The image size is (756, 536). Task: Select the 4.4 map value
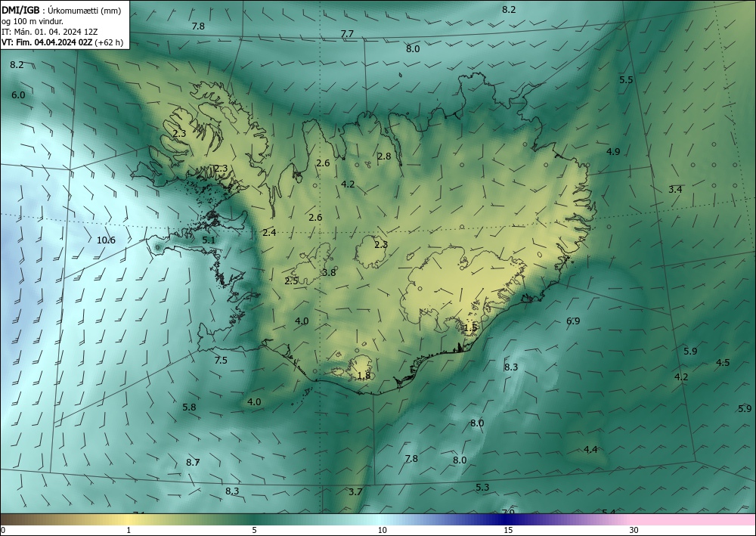click(590, 450)
